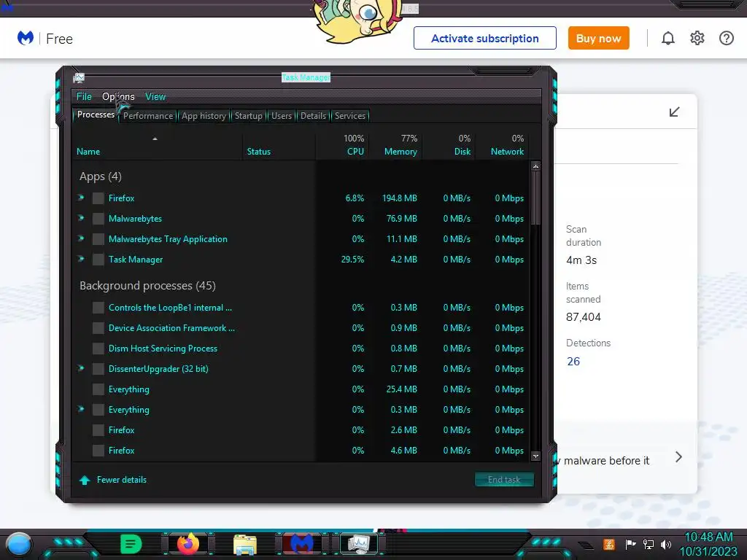Open the malware banner chevron in Malwarebytes
Viewport: 747px width, 560px height.
(679, 457)
